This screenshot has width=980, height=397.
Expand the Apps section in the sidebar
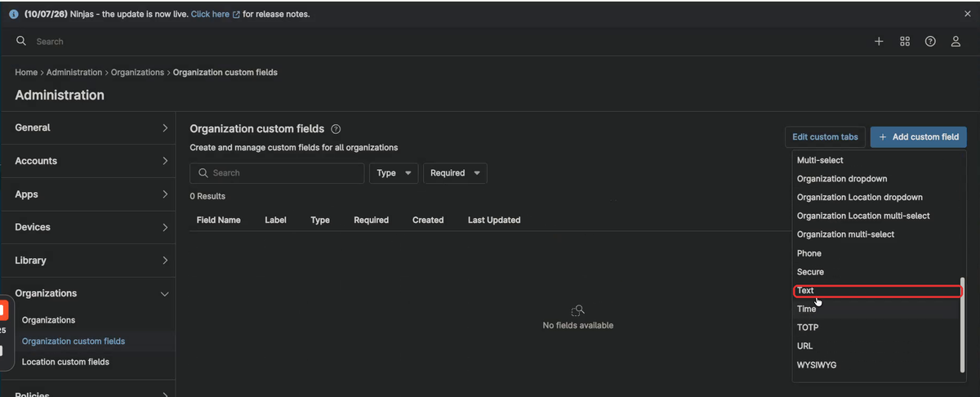point(88,194)
